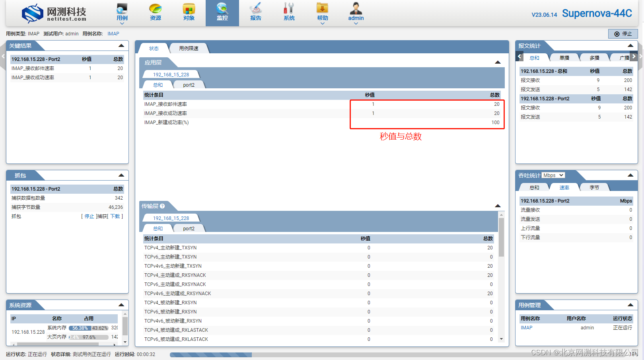Click the 关键结果 IMAP_接收成功速率 row
Viewport: 644px width, 360px height.
[x=67, y=78]
